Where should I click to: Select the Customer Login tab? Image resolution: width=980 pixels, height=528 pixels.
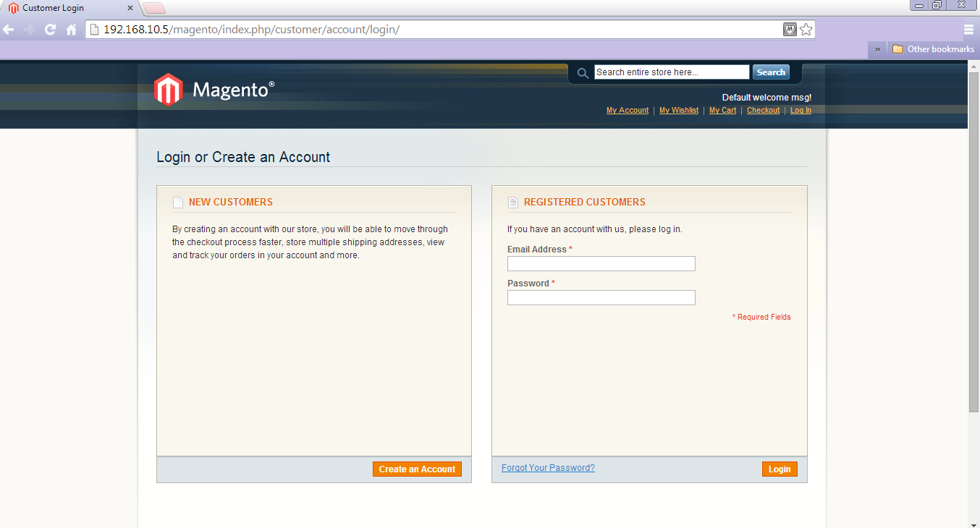click(x=69, y=8)
